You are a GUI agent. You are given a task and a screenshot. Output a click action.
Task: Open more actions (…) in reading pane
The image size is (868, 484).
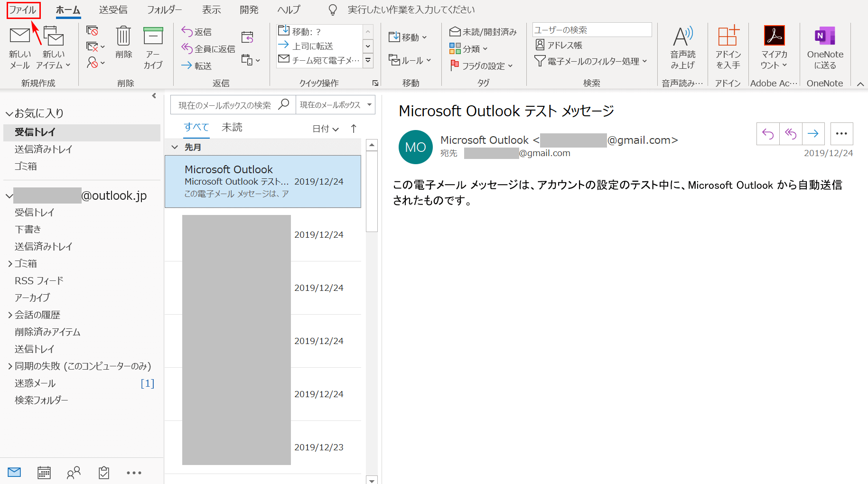[842, 134]
